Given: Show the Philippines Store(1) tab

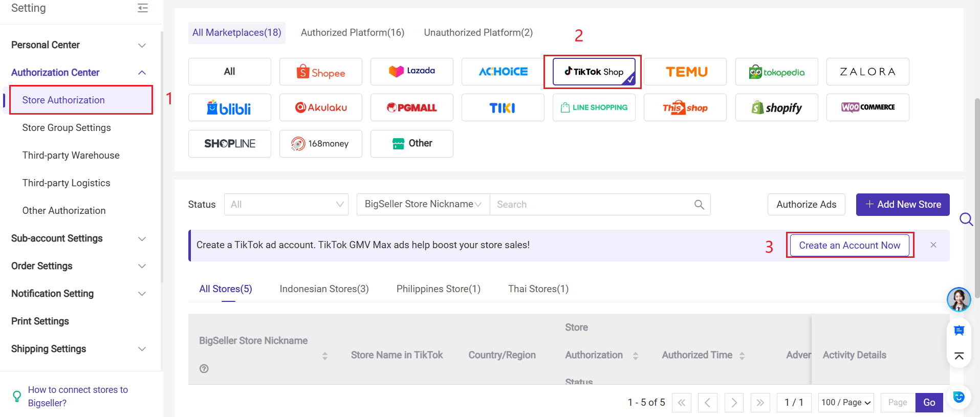Looking at the screenshot, I should pos(439,289).
